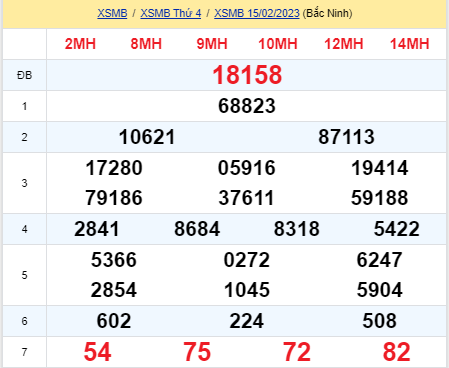This screenshot has width=449, height=368.
Task: Select third prize number 05916
Action: [247, 168]
